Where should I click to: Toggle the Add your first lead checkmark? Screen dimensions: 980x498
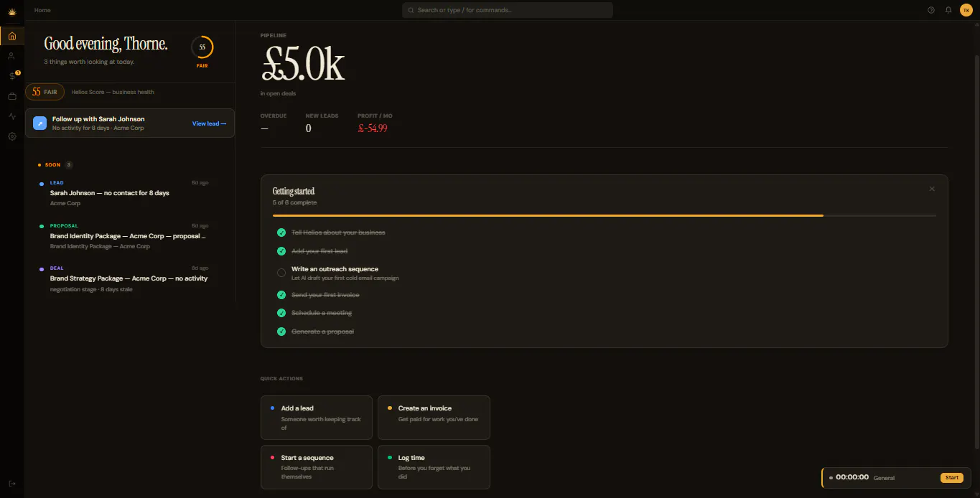point(281,251)
